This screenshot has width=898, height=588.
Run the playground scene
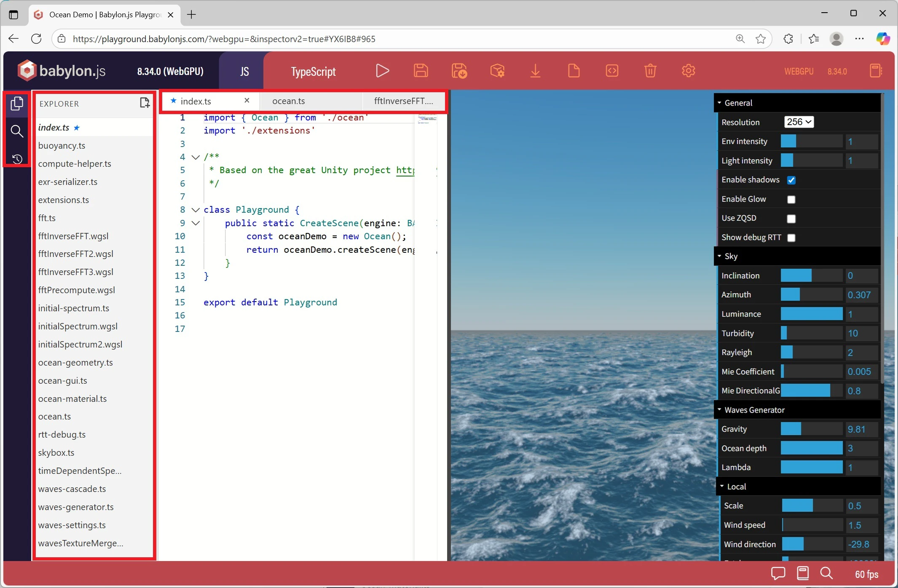tap(382, 70)
